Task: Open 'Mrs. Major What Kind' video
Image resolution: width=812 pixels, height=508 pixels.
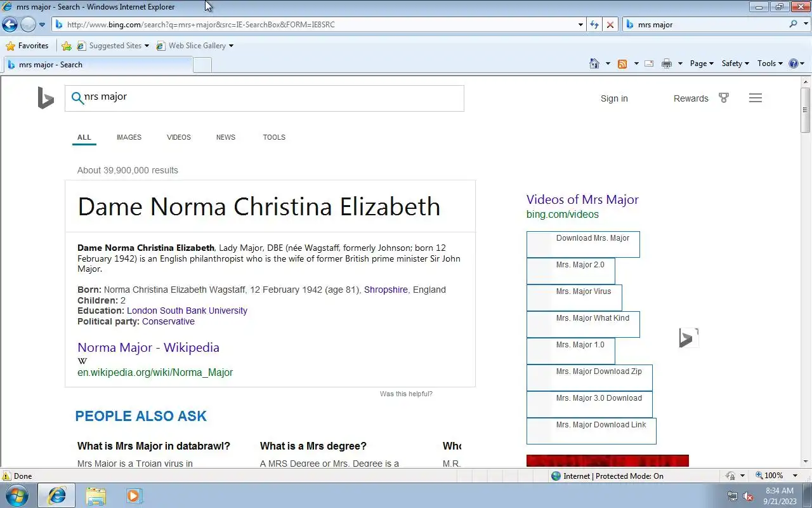Action: [583, 324]
